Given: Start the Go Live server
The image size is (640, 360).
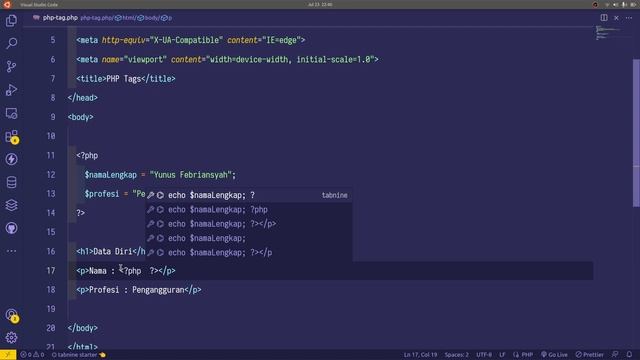Looking at the screenshot, I should [554, 355].
